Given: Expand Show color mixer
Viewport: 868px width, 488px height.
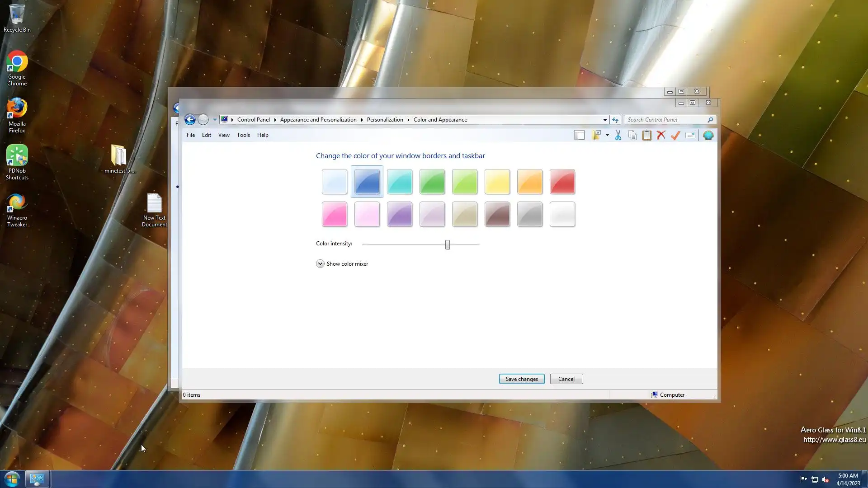Looking at the screenshot, I should coord(320,264).
